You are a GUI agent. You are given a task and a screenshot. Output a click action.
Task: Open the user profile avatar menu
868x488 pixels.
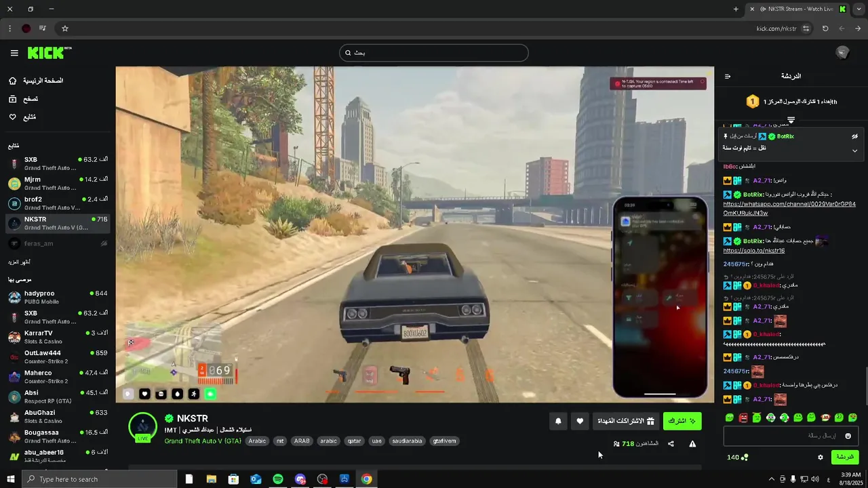842,53
